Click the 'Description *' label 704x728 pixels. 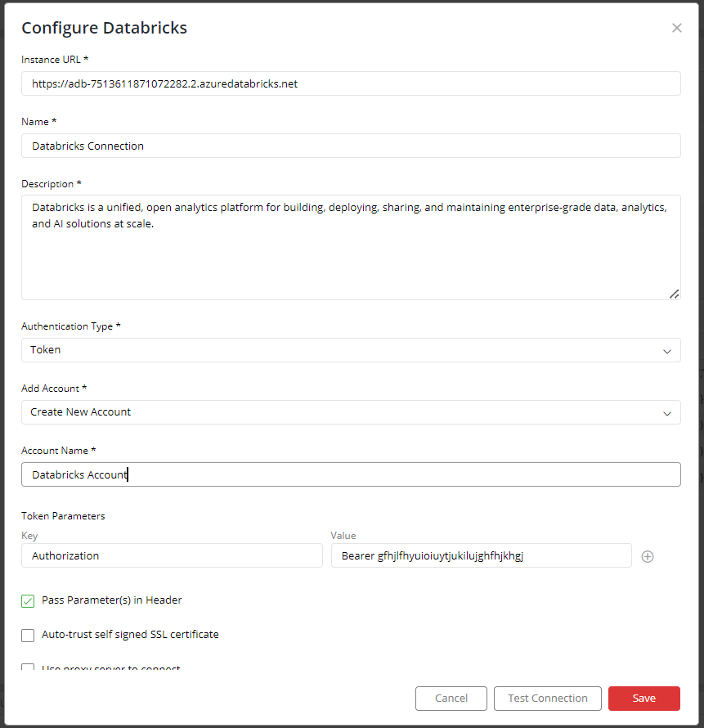click(x=52, y=184)
